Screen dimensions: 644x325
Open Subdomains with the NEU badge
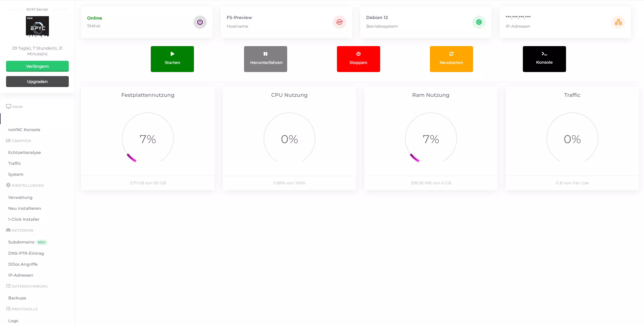pyautogui.click(x=21, y=242)
